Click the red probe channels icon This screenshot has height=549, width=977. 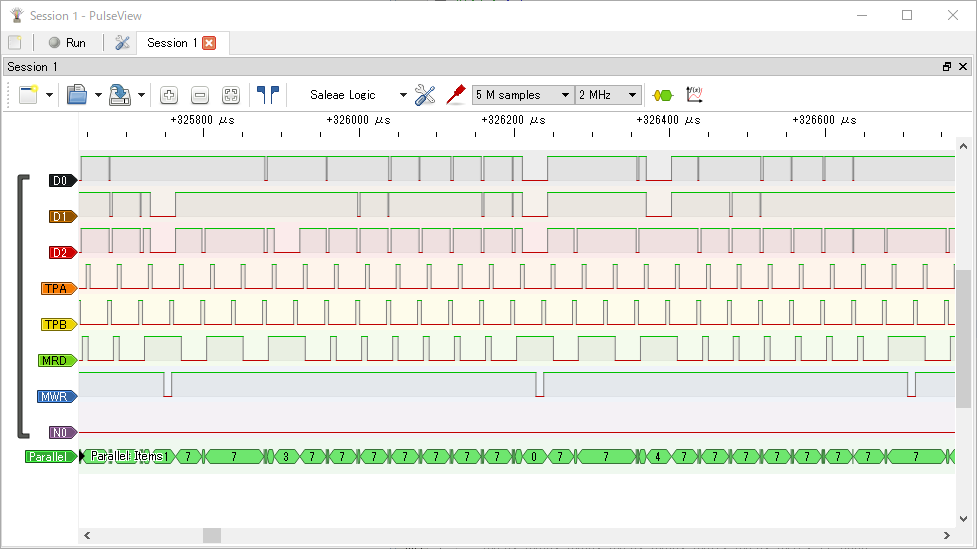(456, 95)
